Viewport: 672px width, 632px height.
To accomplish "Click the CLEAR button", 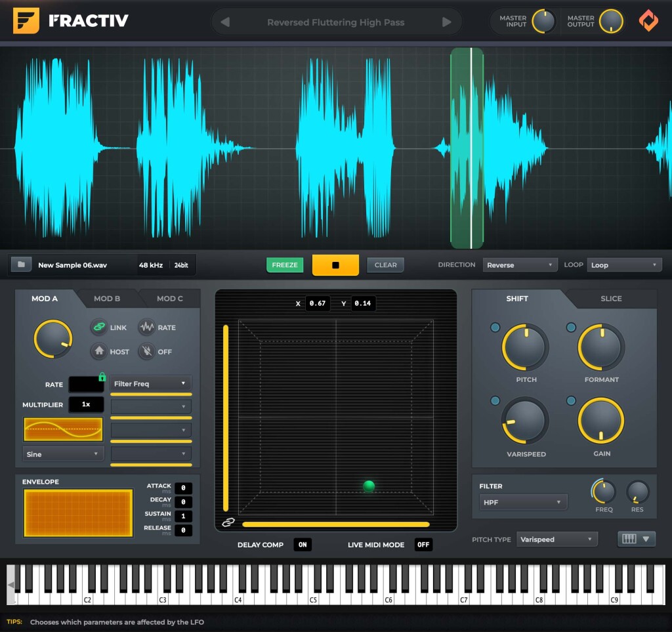I will coord(385,265).
